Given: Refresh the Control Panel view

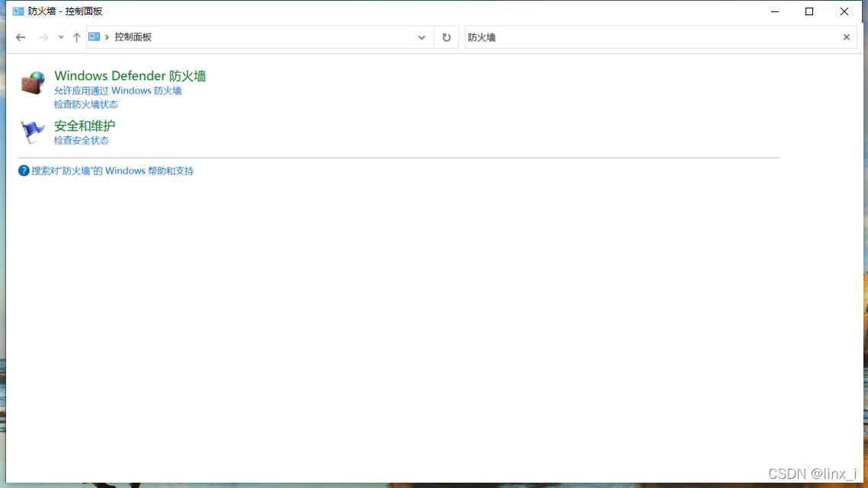Looking at the screenshot, I should [446, 37].
